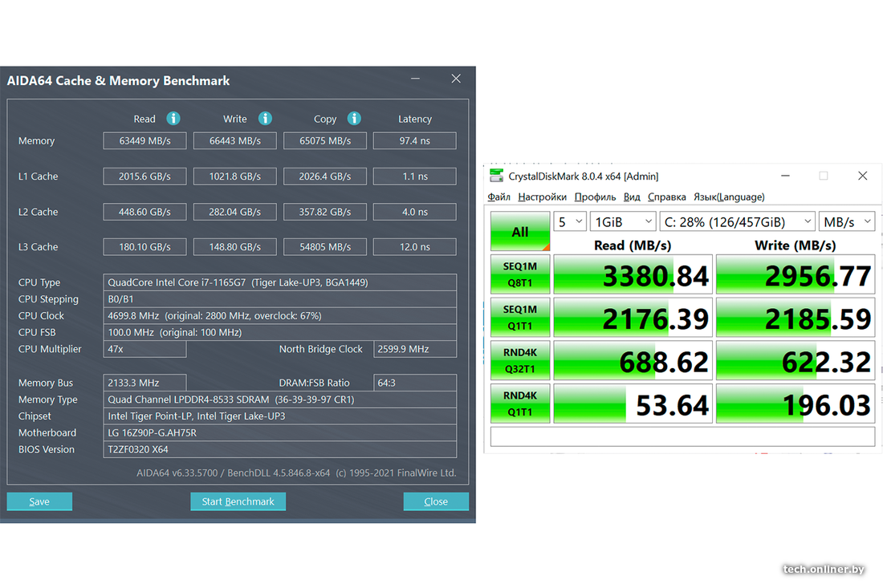
Task: Open the Профиль menu
Action: (596, 197)
